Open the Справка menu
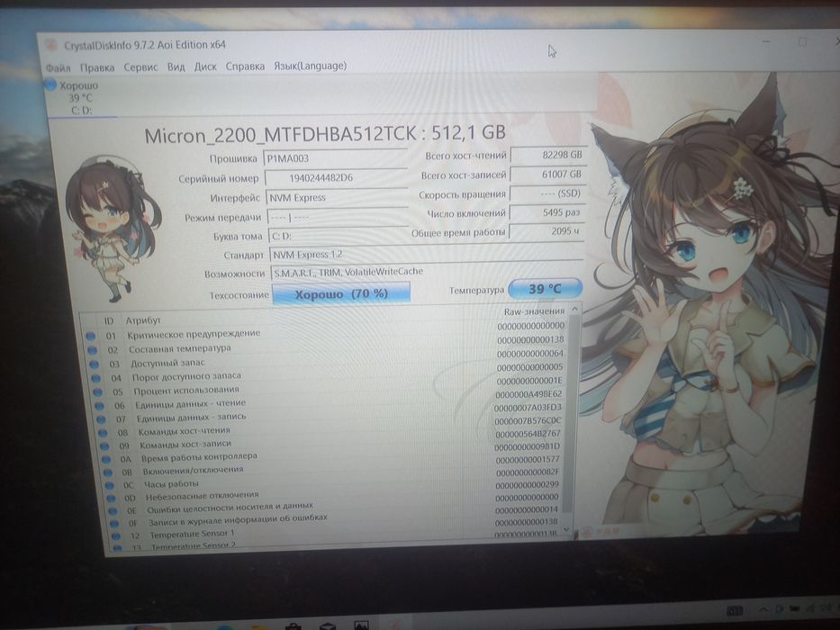The height and width of the screenshot is (630, 840). [245, 66]
